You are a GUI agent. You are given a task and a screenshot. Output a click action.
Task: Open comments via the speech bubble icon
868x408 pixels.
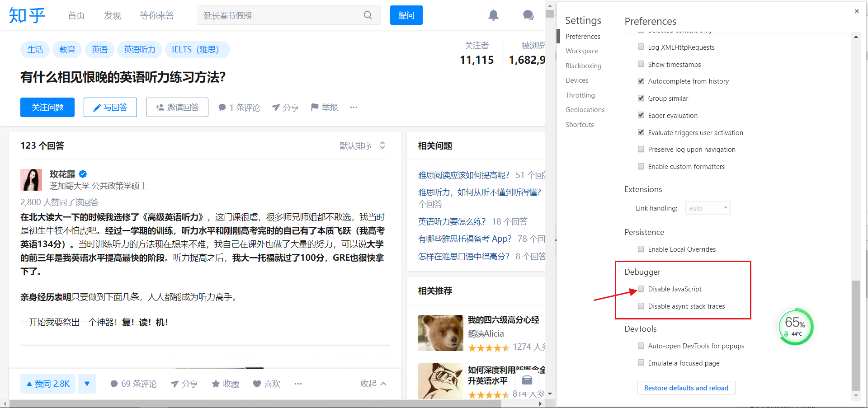coord(222,107)
